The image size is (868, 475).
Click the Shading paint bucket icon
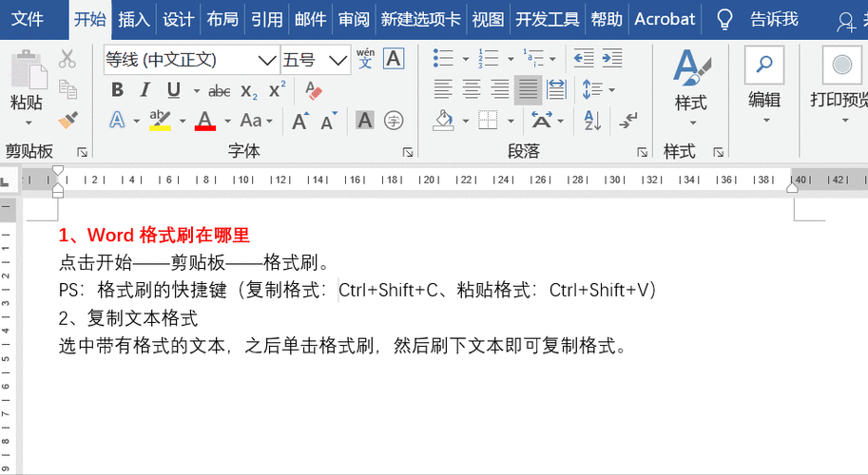[443, 120]
